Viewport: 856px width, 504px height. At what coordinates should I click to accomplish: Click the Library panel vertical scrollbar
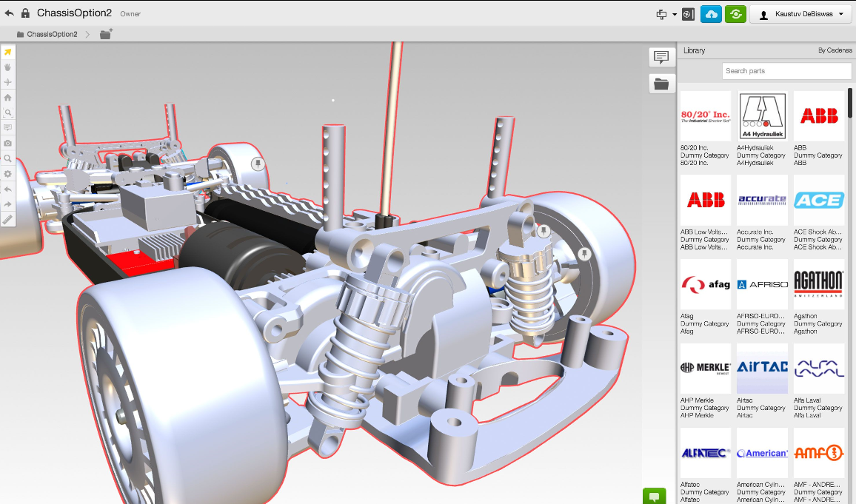point(852,104)
